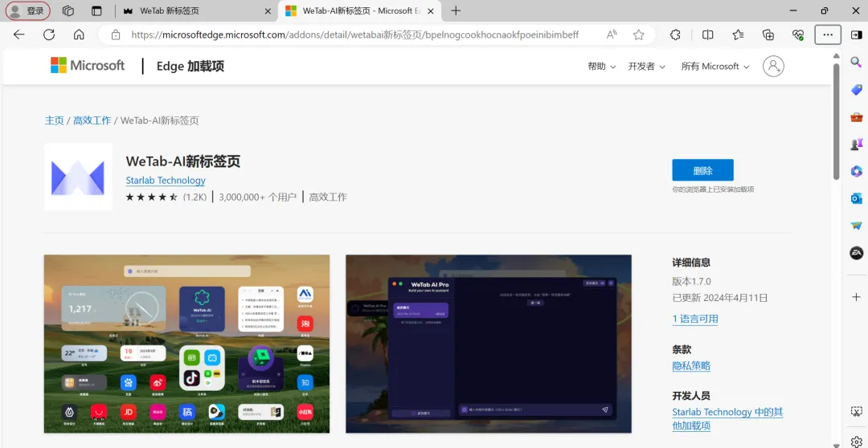Go to 主页 breadcrumb link
The height and width of the screenshot is (448, 868).
(55, 120)
